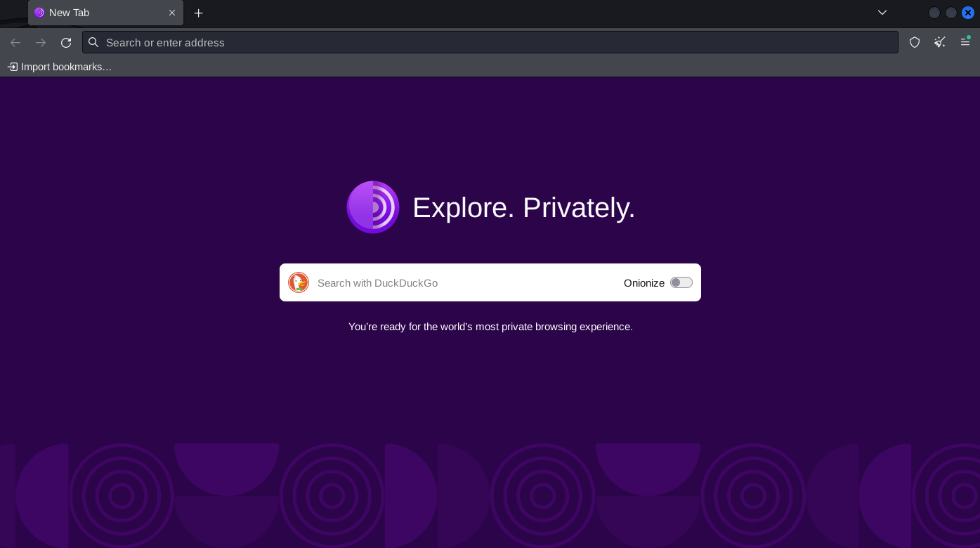Trigger a New Identity with the broom icon
980x548 pixels.
click(x=940, y=42)
